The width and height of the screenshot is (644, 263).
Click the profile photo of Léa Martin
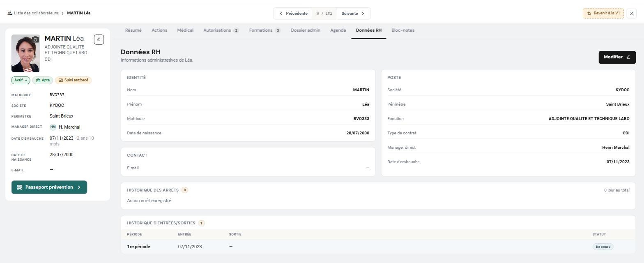(25, 53)
